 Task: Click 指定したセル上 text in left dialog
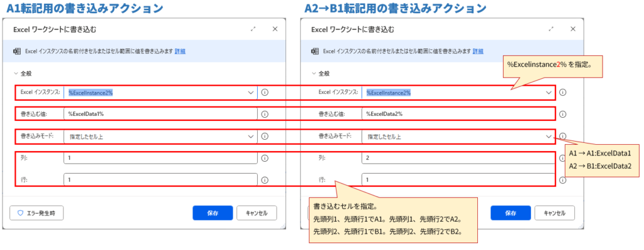[86, 137]
